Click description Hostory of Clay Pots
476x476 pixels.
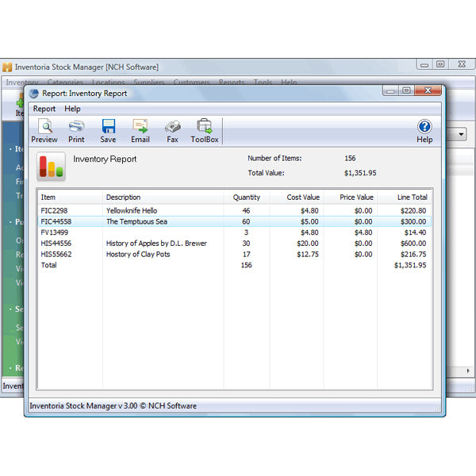(138, 255)
